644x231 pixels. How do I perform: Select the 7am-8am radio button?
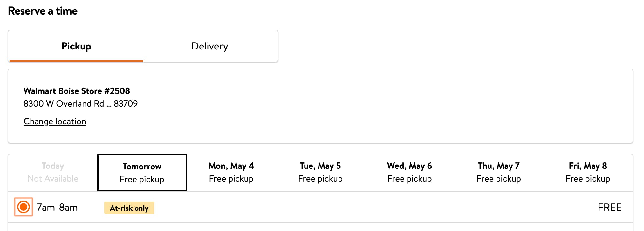tap(24, 207)
